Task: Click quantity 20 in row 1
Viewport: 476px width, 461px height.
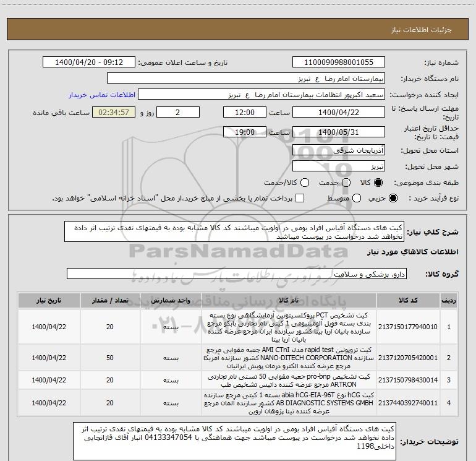Action: 110,327
